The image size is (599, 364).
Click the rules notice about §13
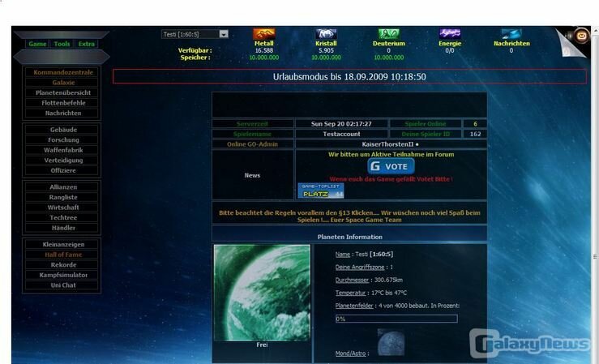349,216
